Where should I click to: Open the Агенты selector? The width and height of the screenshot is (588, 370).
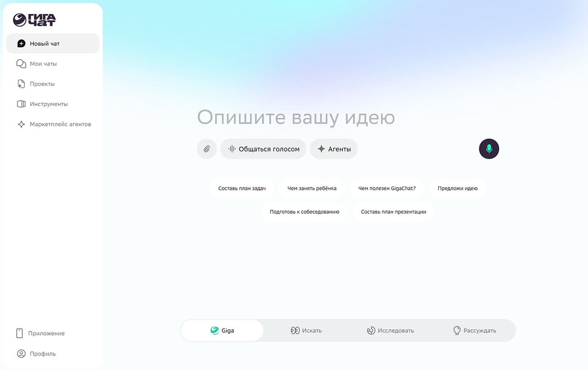click(334, 149)
